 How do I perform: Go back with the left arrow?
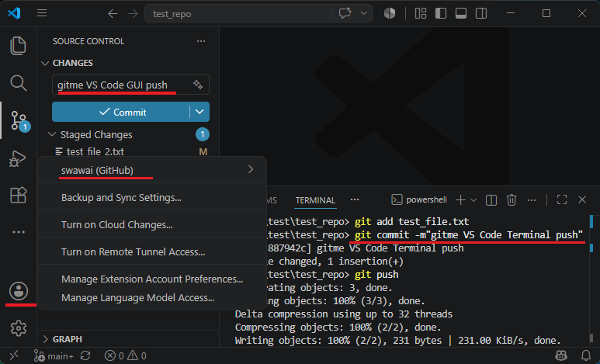click(x=113, y=14)
